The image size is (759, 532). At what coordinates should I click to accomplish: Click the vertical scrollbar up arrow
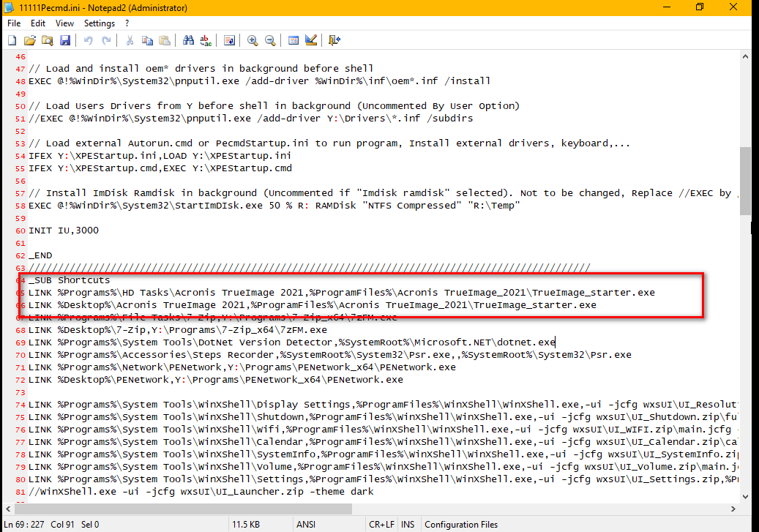745,56
